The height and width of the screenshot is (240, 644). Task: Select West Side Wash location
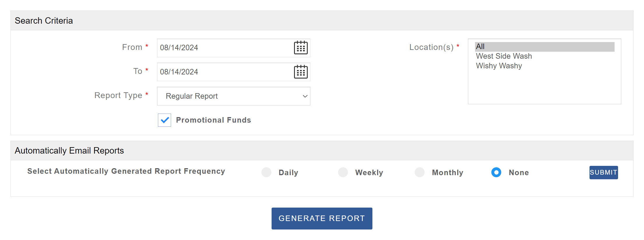(504, 56)
